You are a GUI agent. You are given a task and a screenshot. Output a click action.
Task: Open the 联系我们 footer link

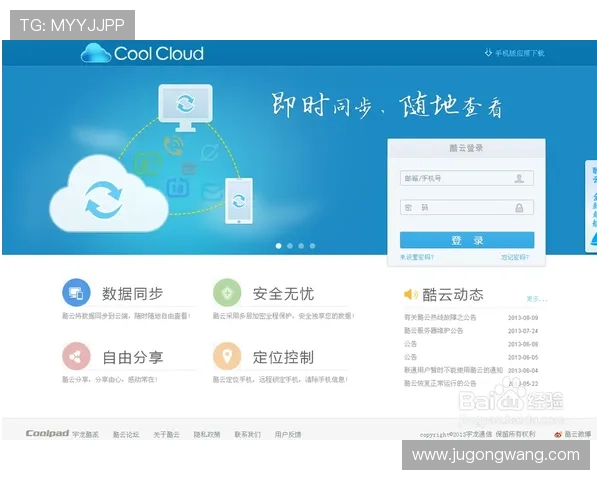click(x=247, y=434)
